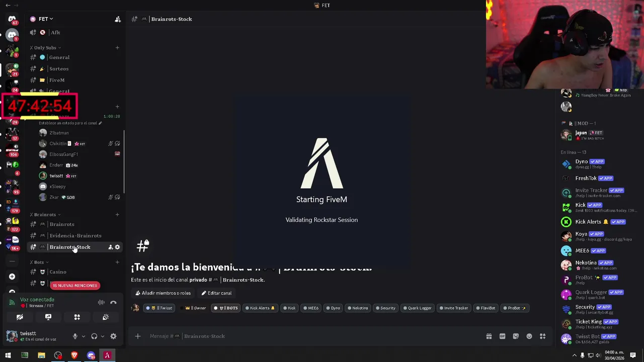Click the Editar canal button
Image resolution: width=644 pixels, height=362 pixels.
click(x=216, y=293)
